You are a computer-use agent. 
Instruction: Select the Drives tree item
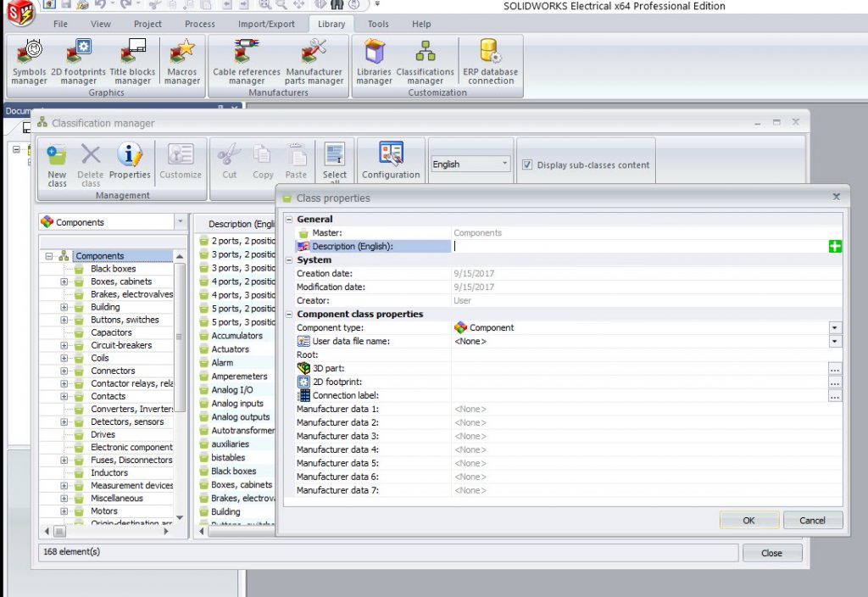(103, 434)
